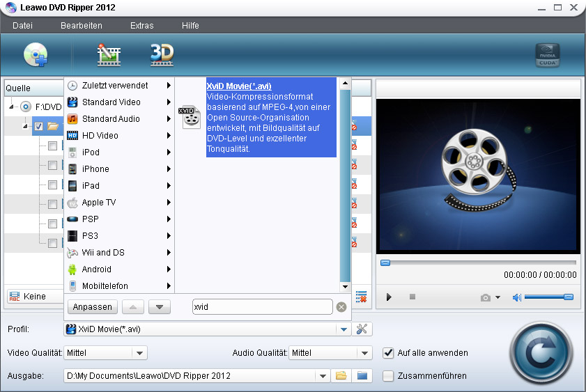The width and height of the screenshot is (586, 392).
Task: Open the output folder icon
Action: (x=341, y=376)
